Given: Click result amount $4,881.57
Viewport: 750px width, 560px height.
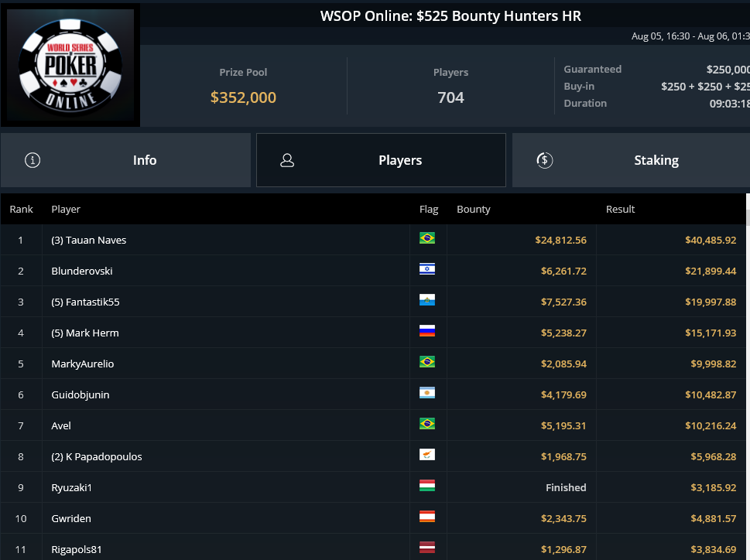Looking at the screenshot, I should pos(714,518).
